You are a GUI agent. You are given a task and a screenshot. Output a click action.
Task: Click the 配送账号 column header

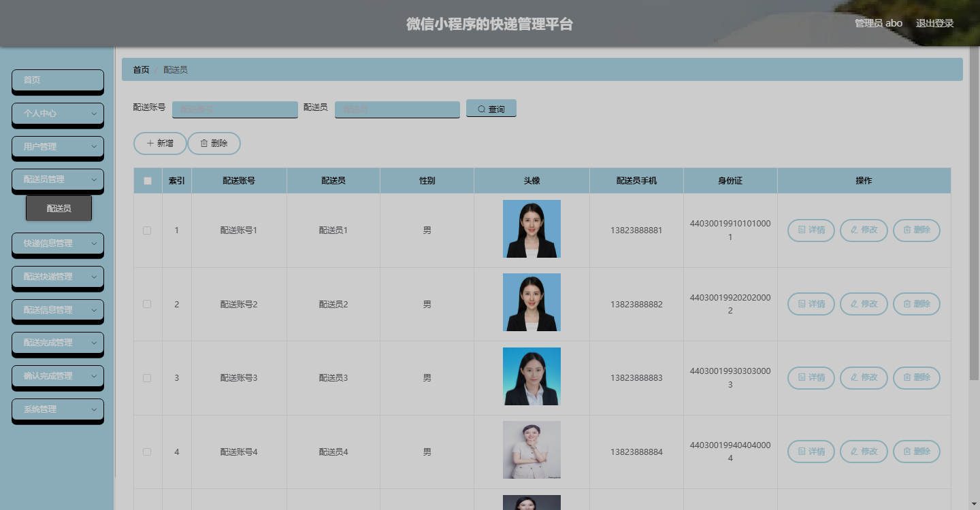(239, 181)
